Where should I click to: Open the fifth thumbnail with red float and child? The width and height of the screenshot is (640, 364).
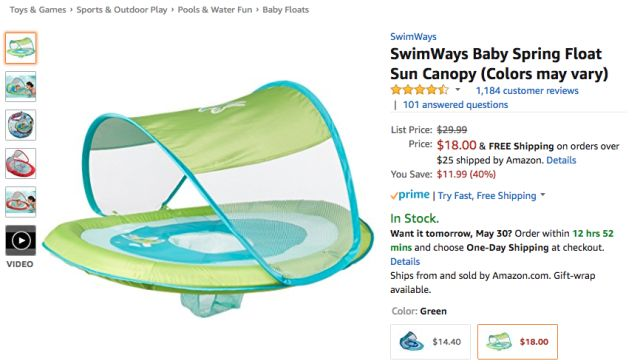(x=20, y=202)
